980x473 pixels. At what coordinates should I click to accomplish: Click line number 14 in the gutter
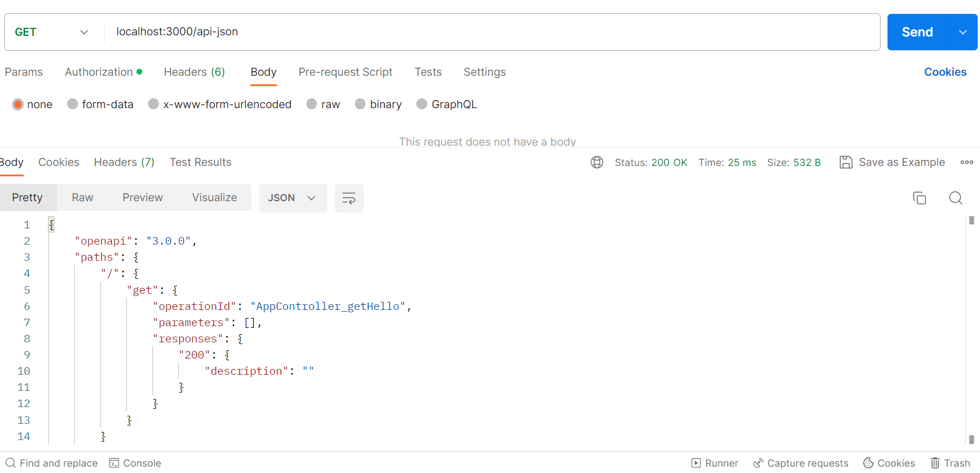(x=24, y=437)
